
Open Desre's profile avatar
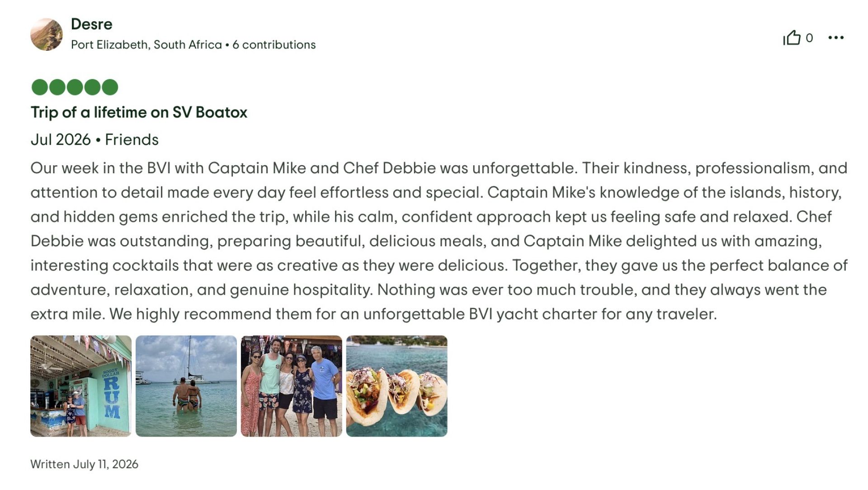pos(47,34)
